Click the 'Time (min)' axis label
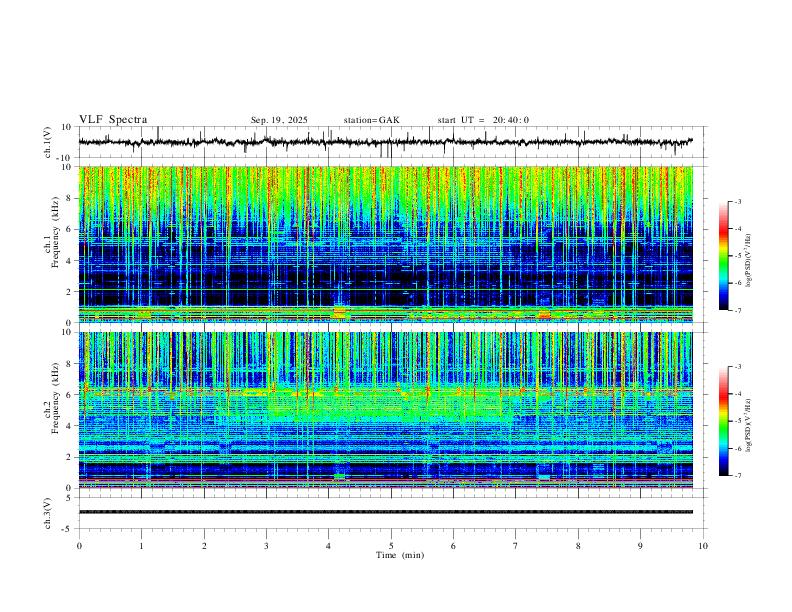The height and width of the screenshot is (612, 792). pyautogui.click(x=400, y=555)
